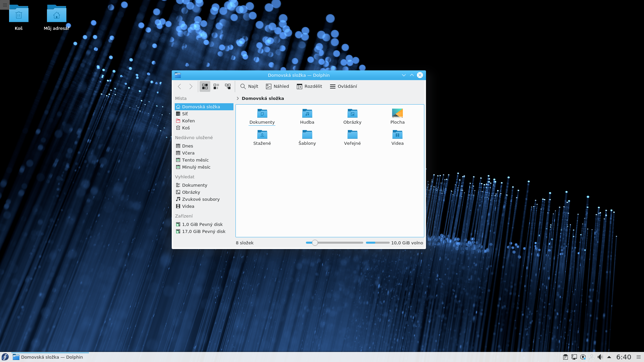Select Kořen in the places panel

[x=188, y=121]
